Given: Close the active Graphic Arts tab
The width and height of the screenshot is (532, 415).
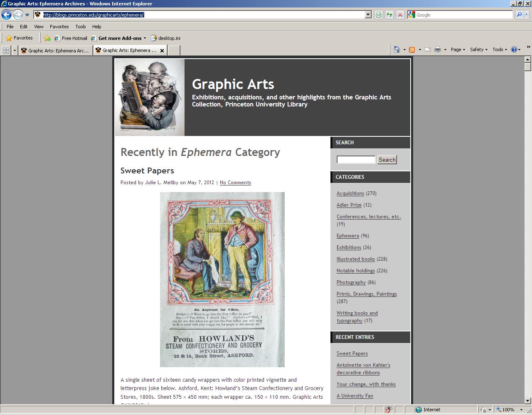Looking at the screenshot, I should [162, 50].
